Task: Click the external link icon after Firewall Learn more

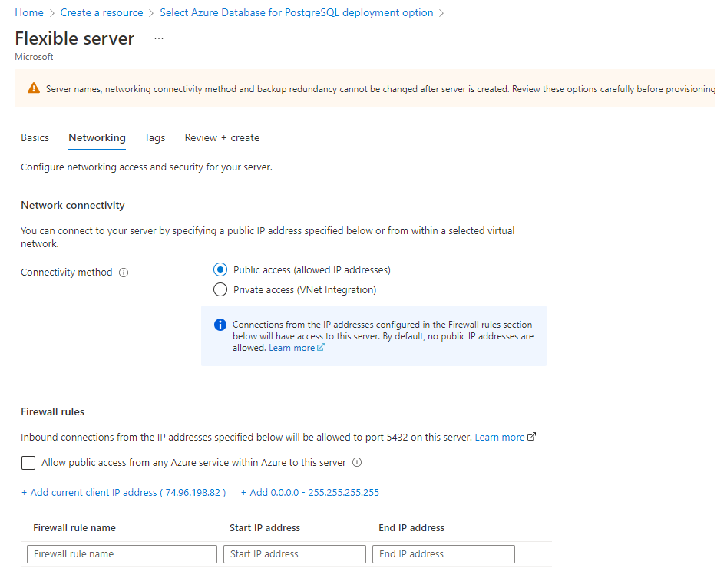Action: 532,436
